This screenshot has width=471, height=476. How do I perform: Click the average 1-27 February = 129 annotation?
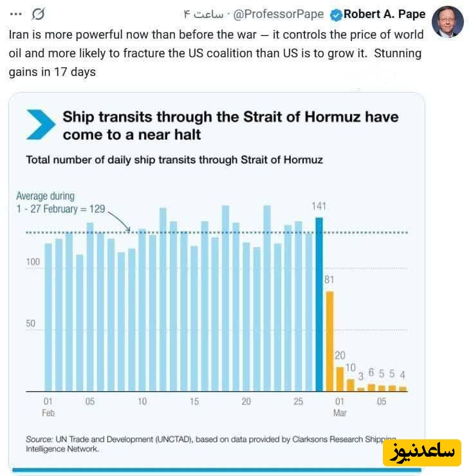(60, 202)
